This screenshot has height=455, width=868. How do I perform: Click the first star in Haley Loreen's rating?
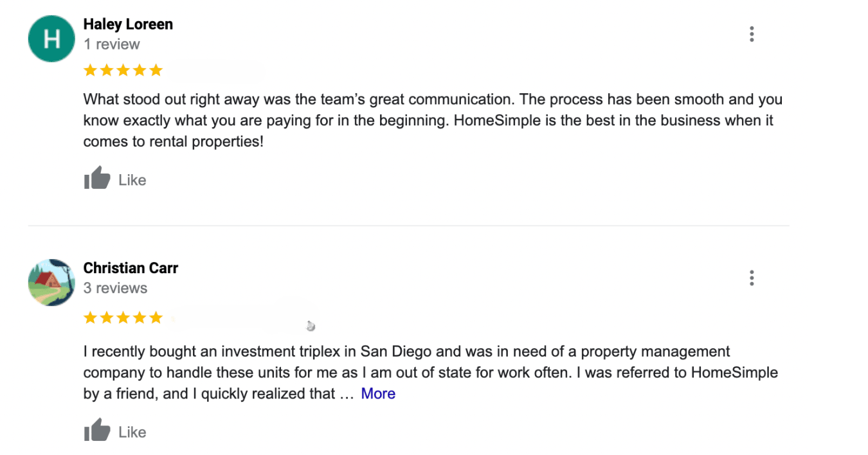90,70
